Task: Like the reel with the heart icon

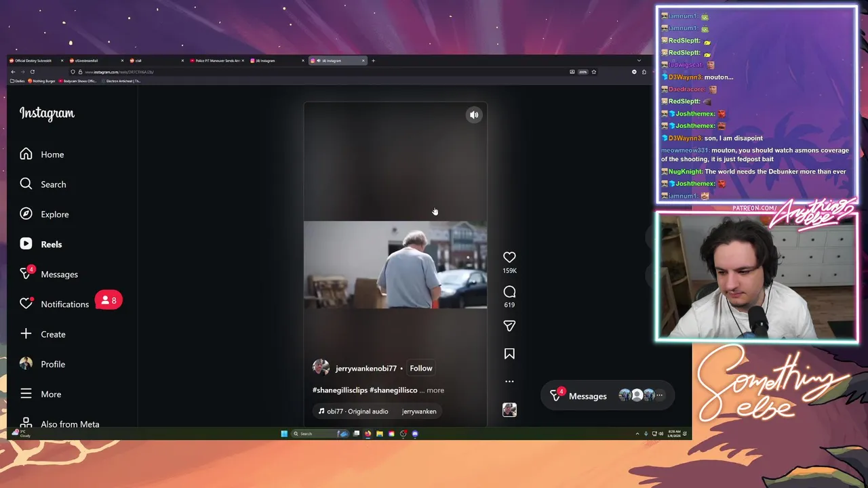Action: click(509, 258)
